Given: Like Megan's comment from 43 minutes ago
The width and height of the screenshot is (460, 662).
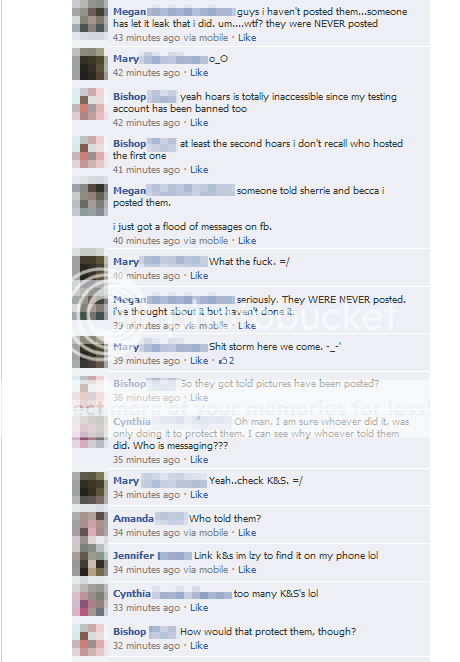Looking at the screenshot, I should click(247, 38).
